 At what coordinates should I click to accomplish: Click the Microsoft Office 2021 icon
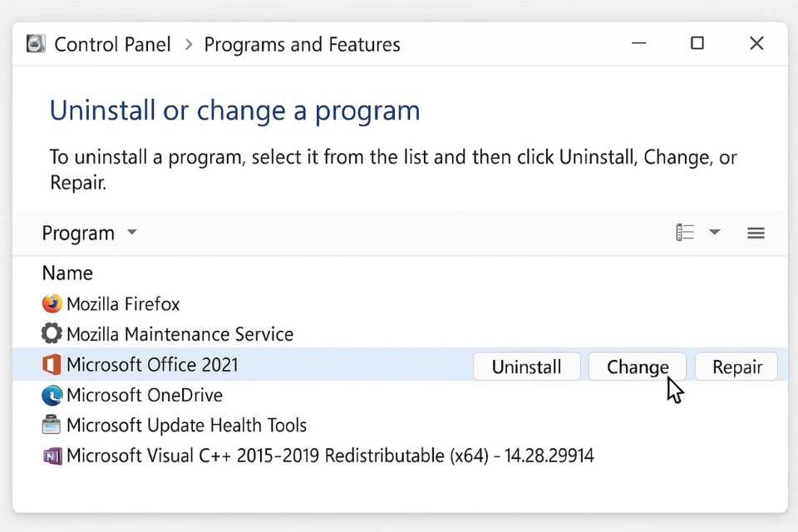(x=52, y=364)
